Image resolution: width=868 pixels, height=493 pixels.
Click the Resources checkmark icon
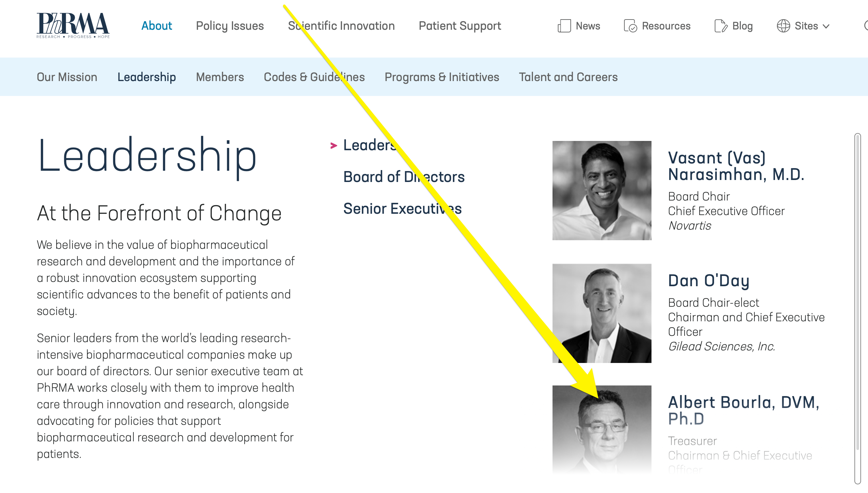(x=630, y=26)
